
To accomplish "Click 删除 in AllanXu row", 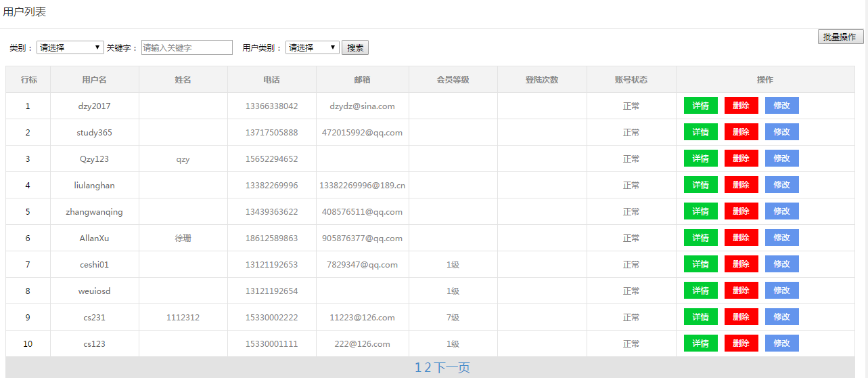I will (x=741, y=238).
